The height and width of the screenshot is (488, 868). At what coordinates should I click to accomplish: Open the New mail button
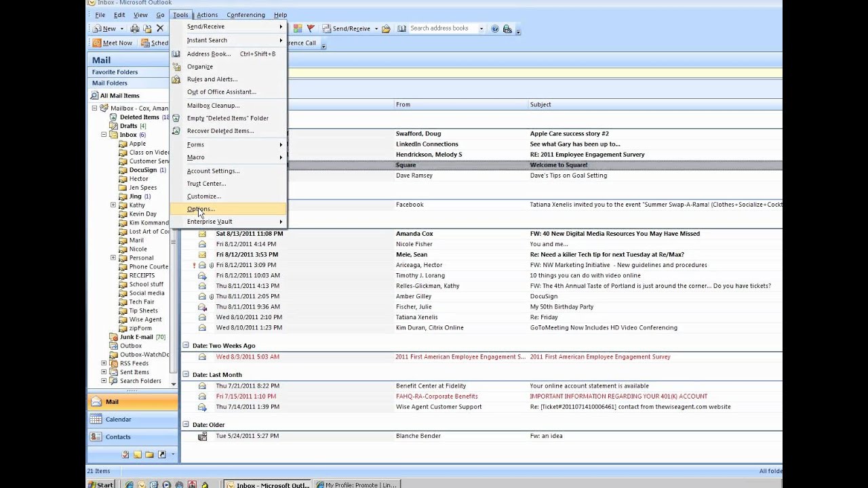104,28
